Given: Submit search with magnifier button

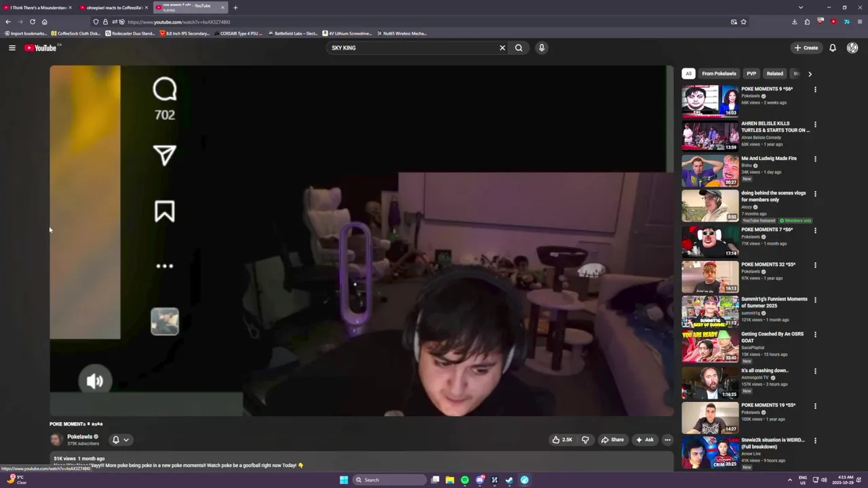Looking at the screenshot, I should click(519, 47).
